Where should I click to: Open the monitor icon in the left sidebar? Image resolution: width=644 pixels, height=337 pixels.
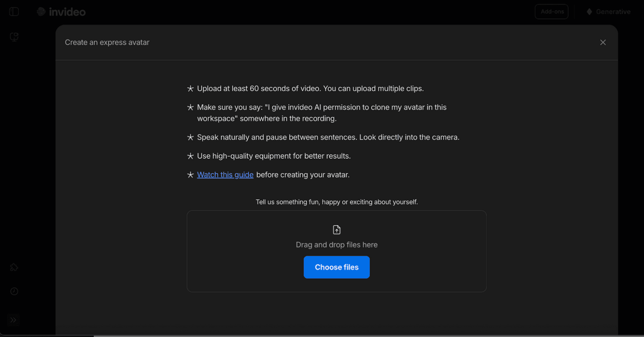(x=14, y=37)
